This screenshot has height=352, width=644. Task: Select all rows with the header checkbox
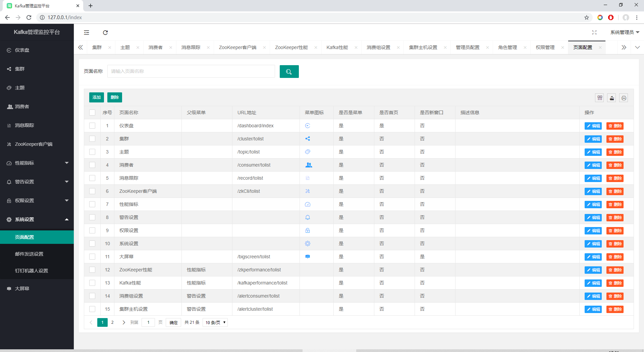pyautogui.click(x=92, y=113)
